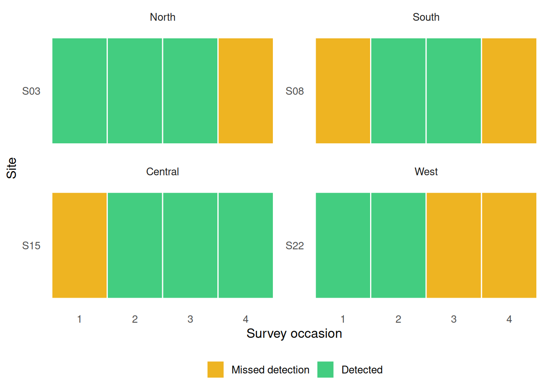The height and width of the screenshot is (392, 549).
Task: Select Central panel S15 occasion 4 tile
Action: coord(245,245)
